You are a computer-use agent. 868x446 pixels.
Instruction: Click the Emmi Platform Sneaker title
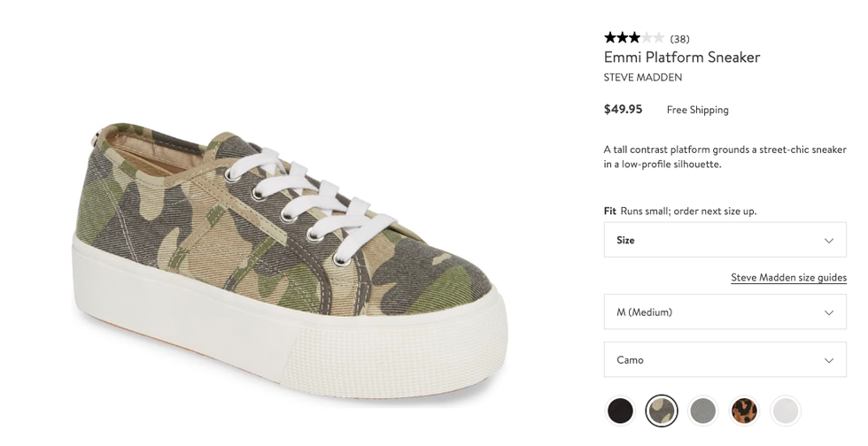tap(682, 58)
